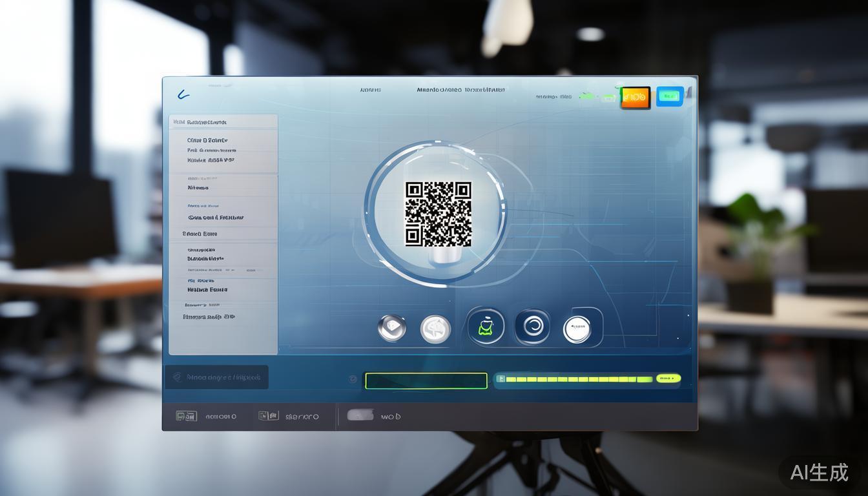
Task: Click the dark spiral ring icon
Action: click(532, 327)
